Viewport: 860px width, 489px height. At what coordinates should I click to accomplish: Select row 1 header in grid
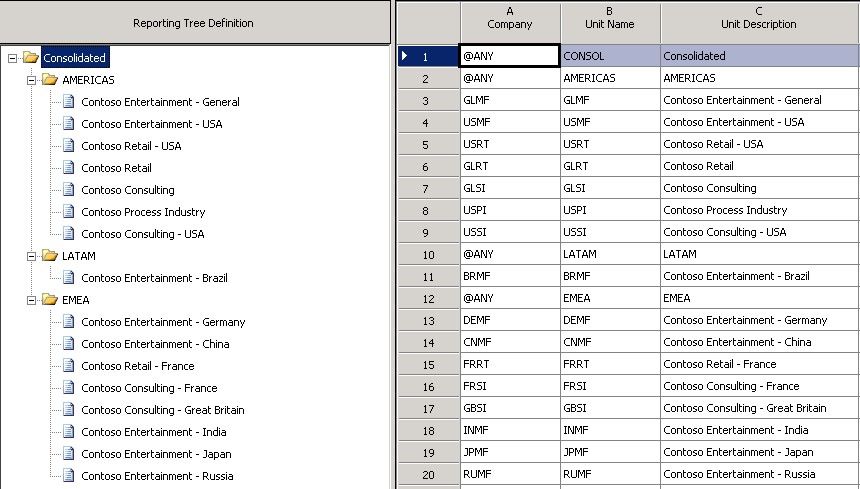(428, 56)
